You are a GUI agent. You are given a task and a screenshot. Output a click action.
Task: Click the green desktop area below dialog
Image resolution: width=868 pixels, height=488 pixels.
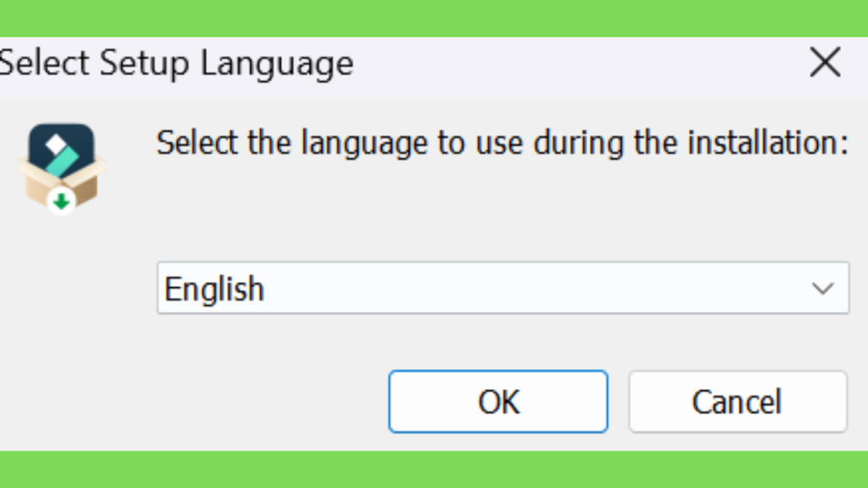[x=434, y=469]
